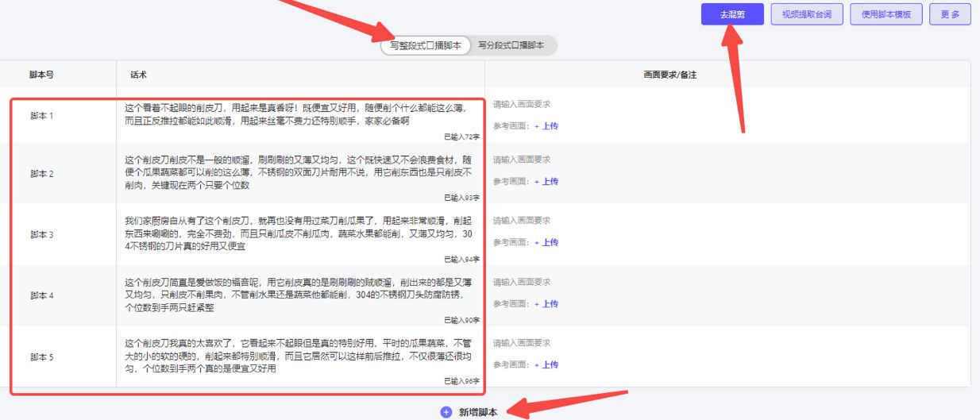Screen dimensions: 980x420
Task: Click 已输入90字 counter in 脚本 4
Action: pyautogui.click(x=461, y=320)
